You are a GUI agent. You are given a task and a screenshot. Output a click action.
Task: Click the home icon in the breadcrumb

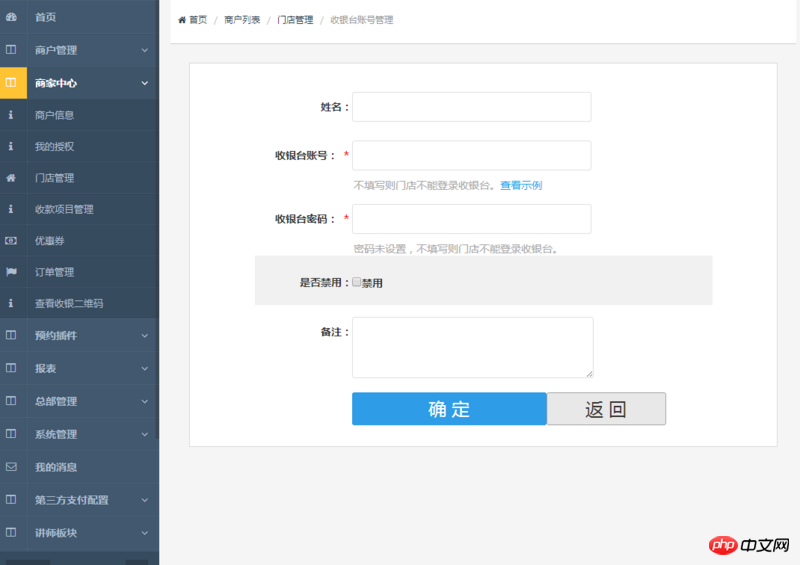pos(182,20)
